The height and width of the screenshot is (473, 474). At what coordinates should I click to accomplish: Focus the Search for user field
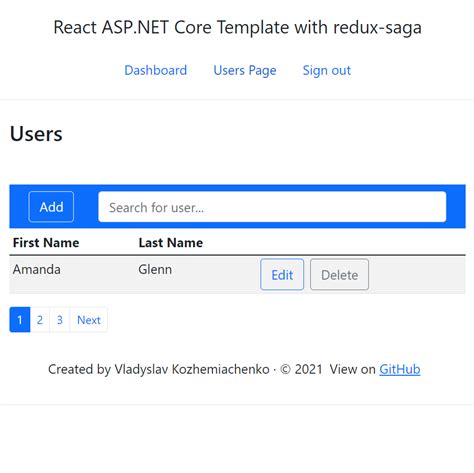click(x=272, y=207)
